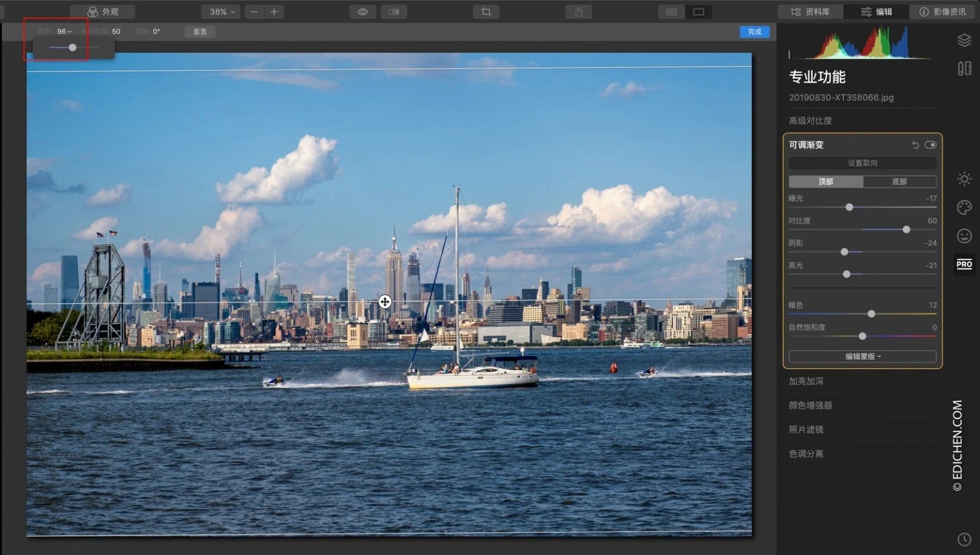The height and width of the screenshot is (555, 980).
Task: Open the Portrait face tools group
Action: point(964,236)
